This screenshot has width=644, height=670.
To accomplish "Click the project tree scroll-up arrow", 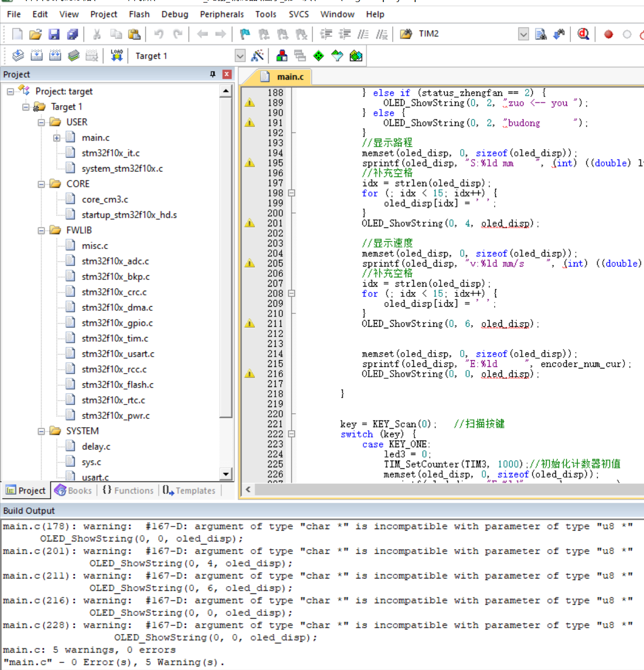I will pos(226,92).
